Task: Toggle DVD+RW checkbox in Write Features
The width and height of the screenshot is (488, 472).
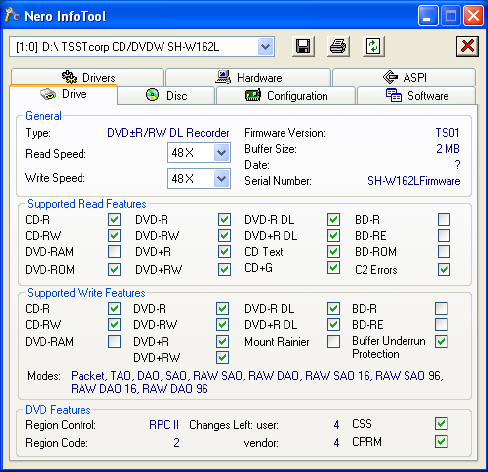Action: point(222,358)
